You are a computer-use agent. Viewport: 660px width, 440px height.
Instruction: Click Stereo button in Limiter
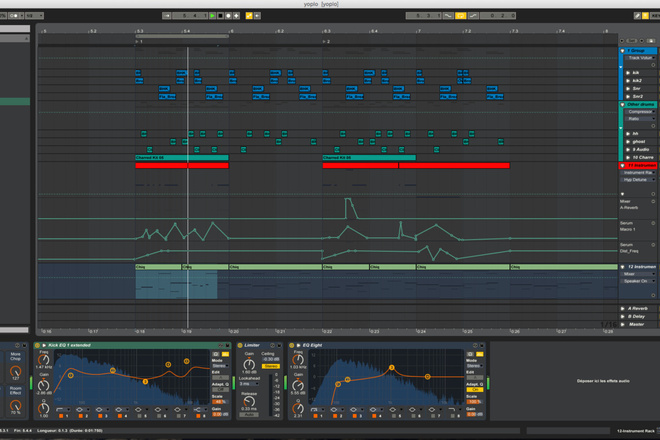pyautogui.click(x=271, y=366)
